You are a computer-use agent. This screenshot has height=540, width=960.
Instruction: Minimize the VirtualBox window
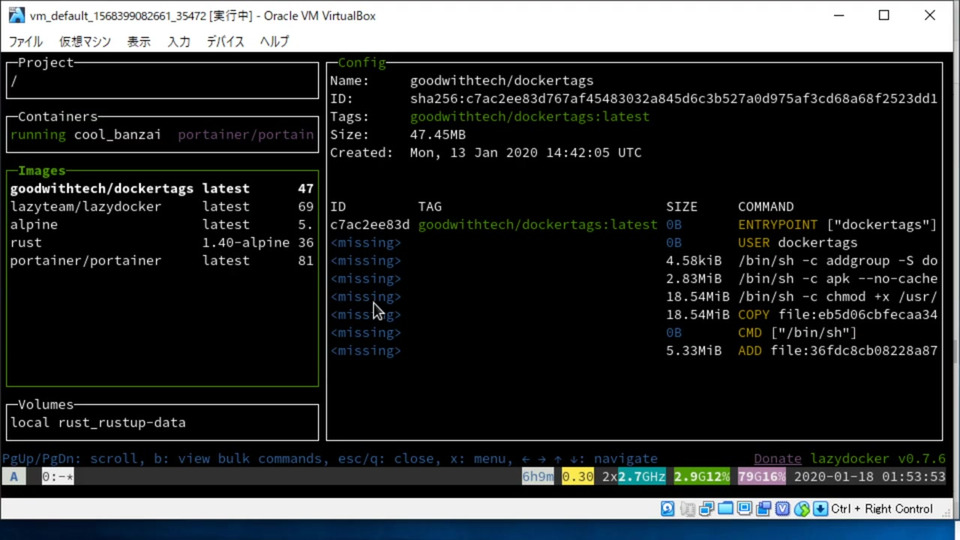click(839, 15)
